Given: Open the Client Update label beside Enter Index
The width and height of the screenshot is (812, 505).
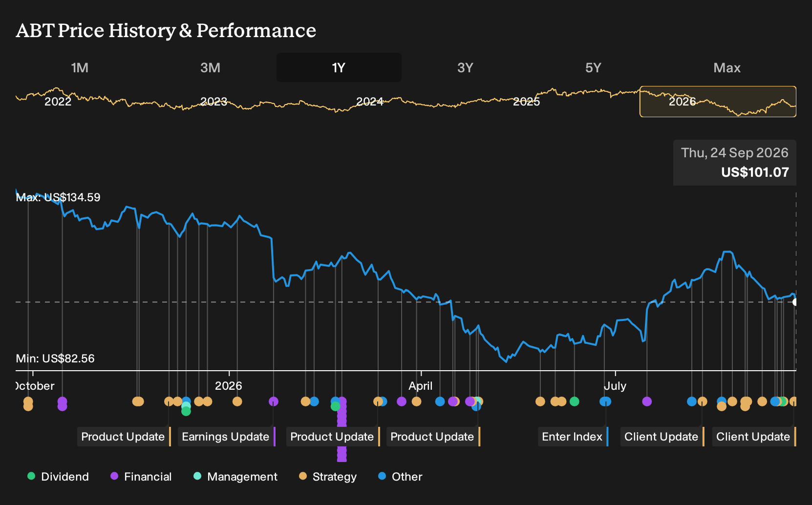Looking at the screenshot, I should pos(662,437).
